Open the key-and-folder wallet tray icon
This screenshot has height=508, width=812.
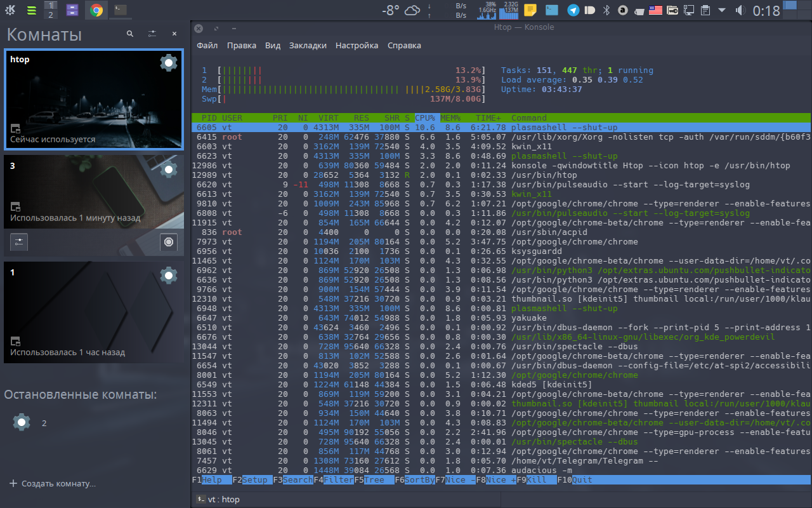click(x=672, y=10)
